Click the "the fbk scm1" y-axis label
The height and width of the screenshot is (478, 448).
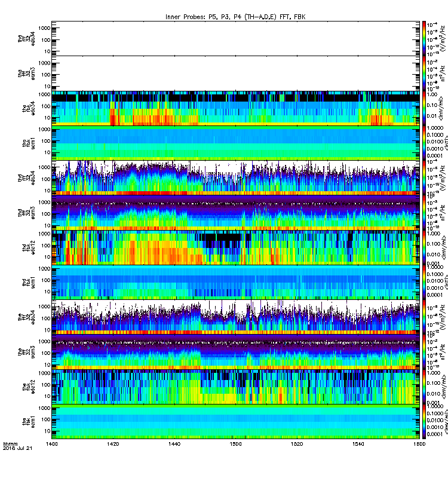coord(29,422)
